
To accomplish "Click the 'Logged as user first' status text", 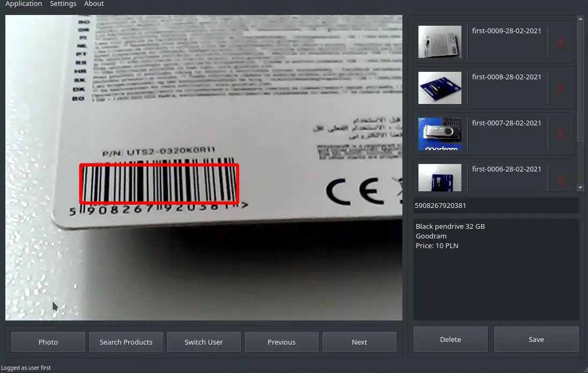I will coord(26,368).
